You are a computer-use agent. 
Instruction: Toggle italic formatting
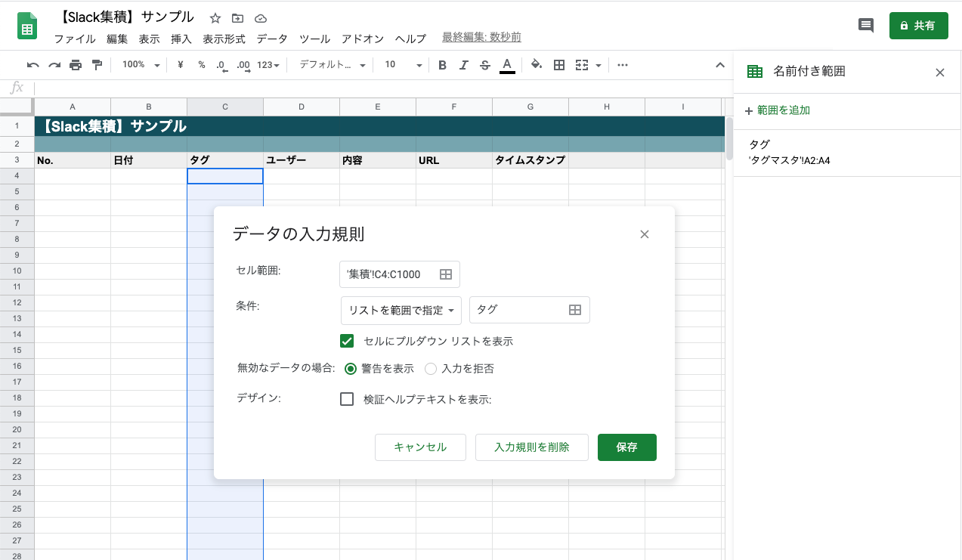tap(464, 65)
